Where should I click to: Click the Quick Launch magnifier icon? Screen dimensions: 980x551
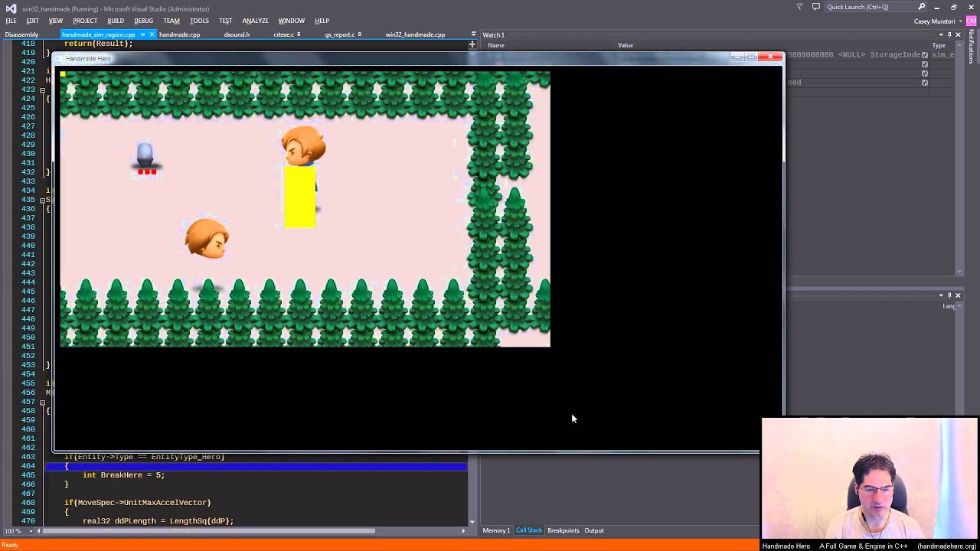(x=921, y=7)
